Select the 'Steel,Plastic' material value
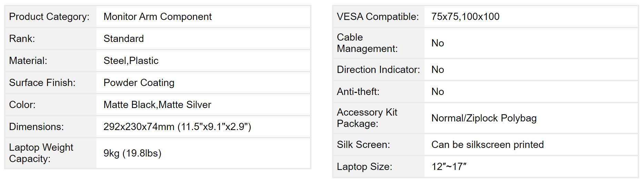This screenshot has height=182, width=644. pyautogui.click(x=131, y=61)
